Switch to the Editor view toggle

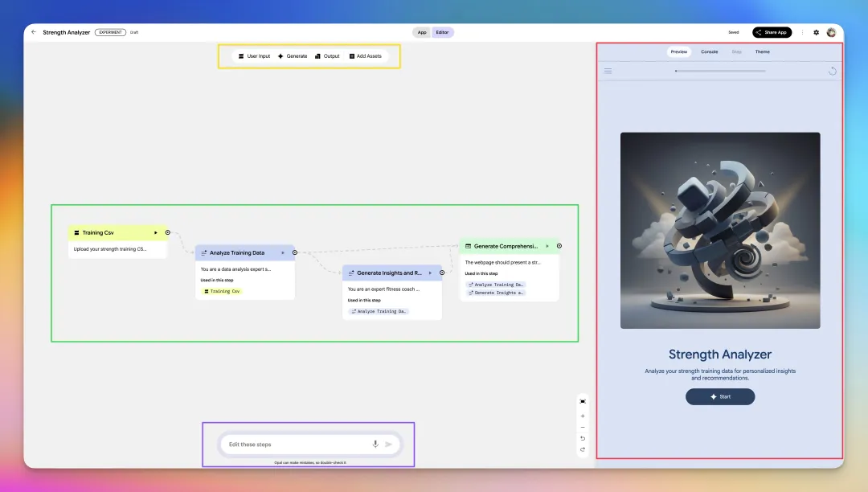pos(443,32)
